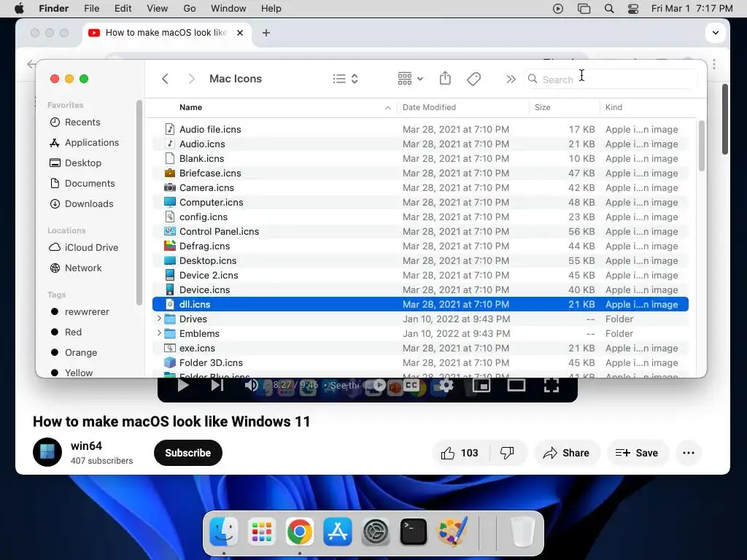
Task: Expand the Drives folder
Action: (x=159, y=319)
